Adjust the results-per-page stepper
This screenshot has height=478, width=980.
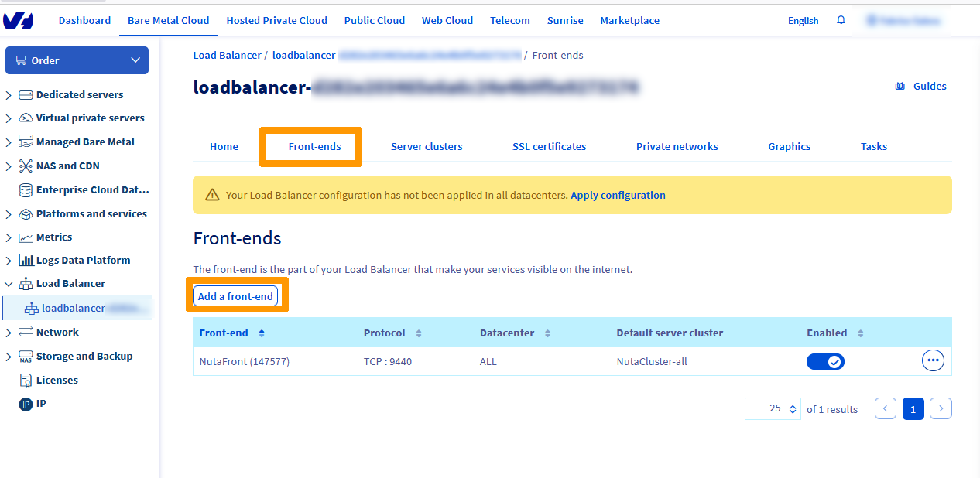[x=793, y=408]
